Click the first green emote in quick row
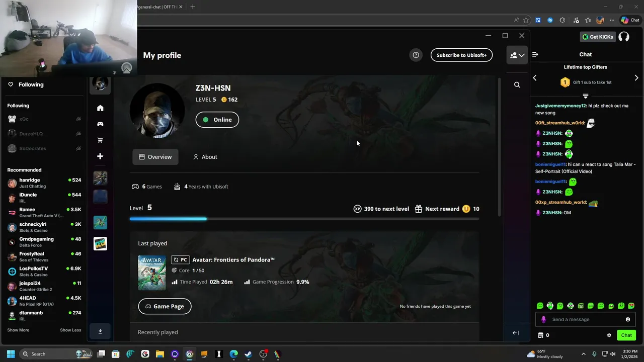Viewport: 644px width, 362px height. coord(540,306)
